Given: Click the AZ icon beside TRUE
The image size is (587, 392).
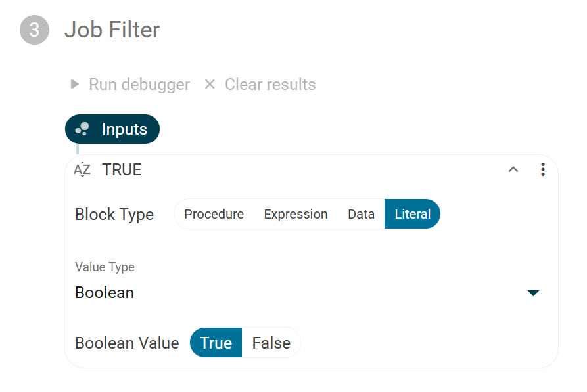Looking at the screenshot, I should [82, 170].
